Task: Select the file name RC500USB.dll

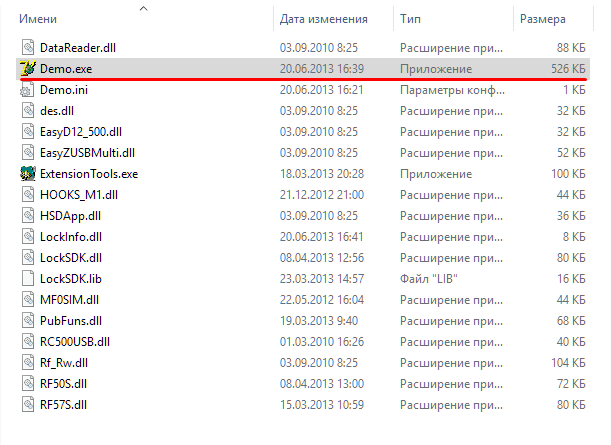Action: [x=75, y=343]
